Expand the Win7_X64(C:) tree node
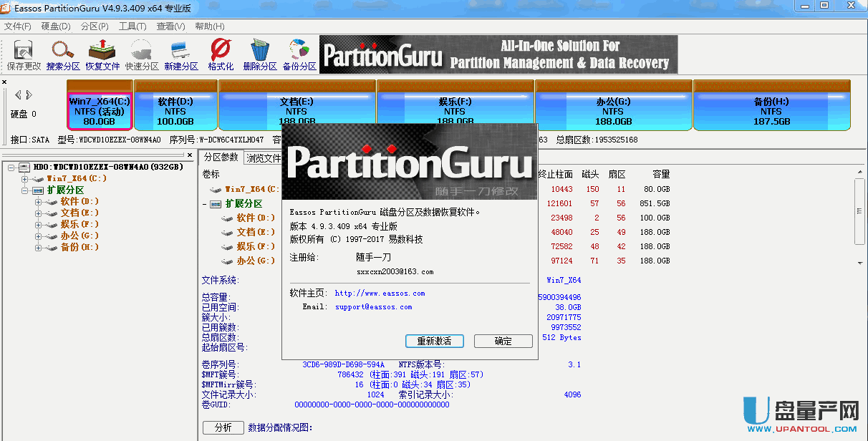 point(24,178)
